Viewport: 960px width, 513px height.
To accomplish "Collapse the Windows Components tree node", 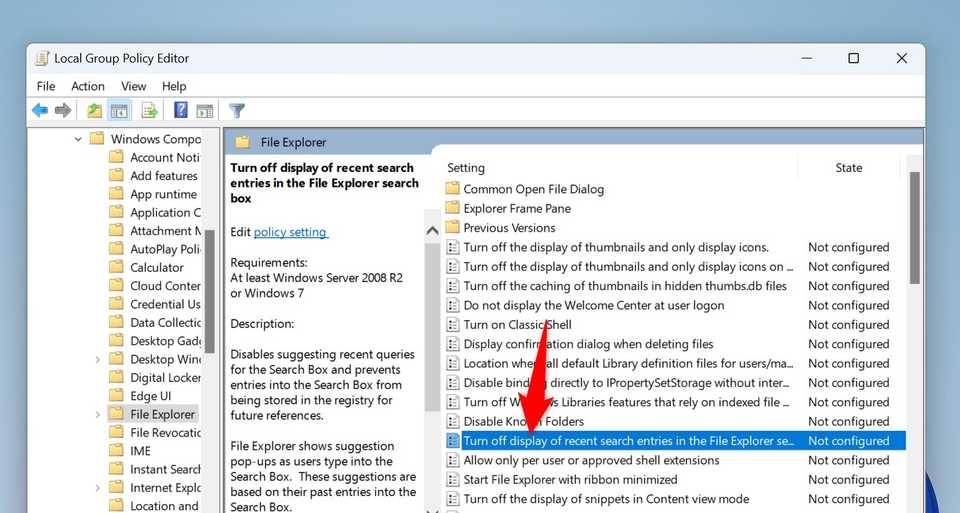I will click(x=78, y=139).
